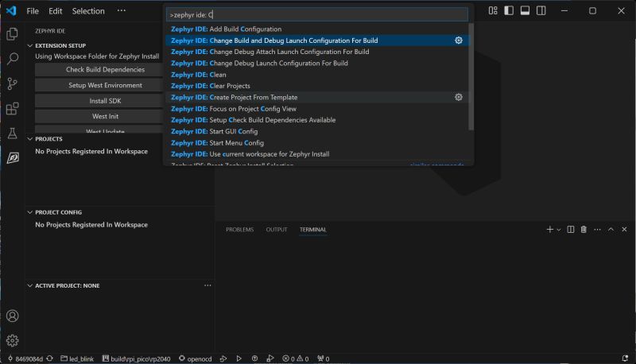This screenshot has width=636, height=364.
Task: Click the play icon in the status bar
Action: coord(239,358)
